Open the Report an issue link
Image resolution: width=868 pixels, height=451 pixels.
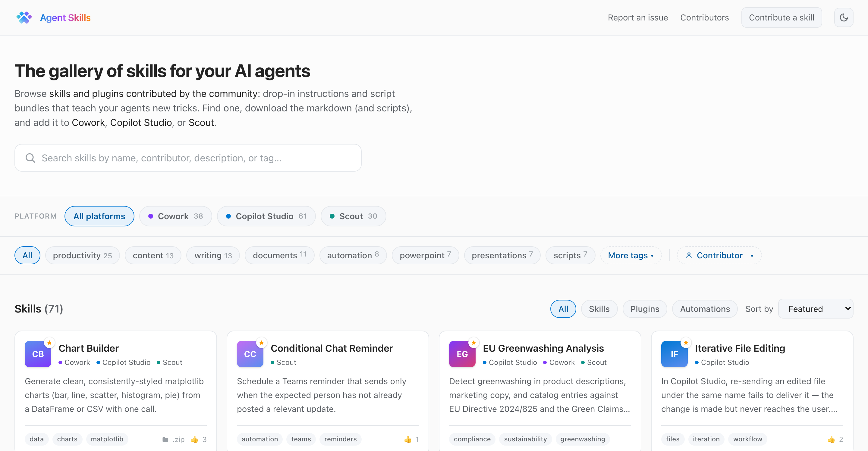pyautogui.click(x=638, y=17)
